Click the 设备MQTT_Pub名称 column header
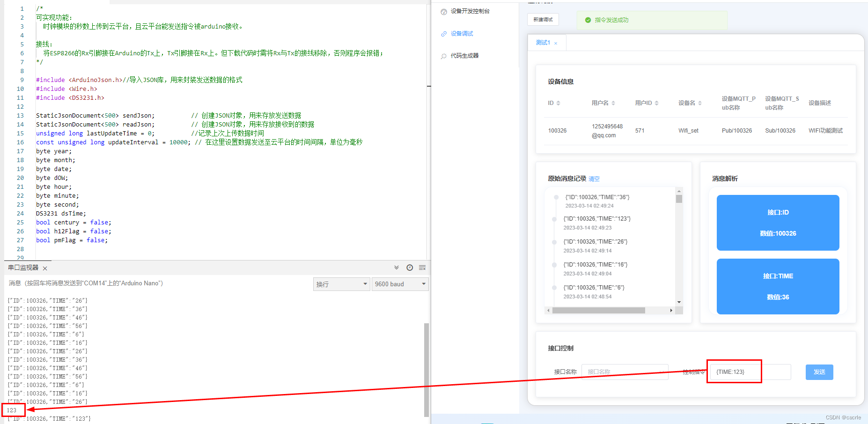This screenshot has width=868, height=424. [x=739, y=103]
